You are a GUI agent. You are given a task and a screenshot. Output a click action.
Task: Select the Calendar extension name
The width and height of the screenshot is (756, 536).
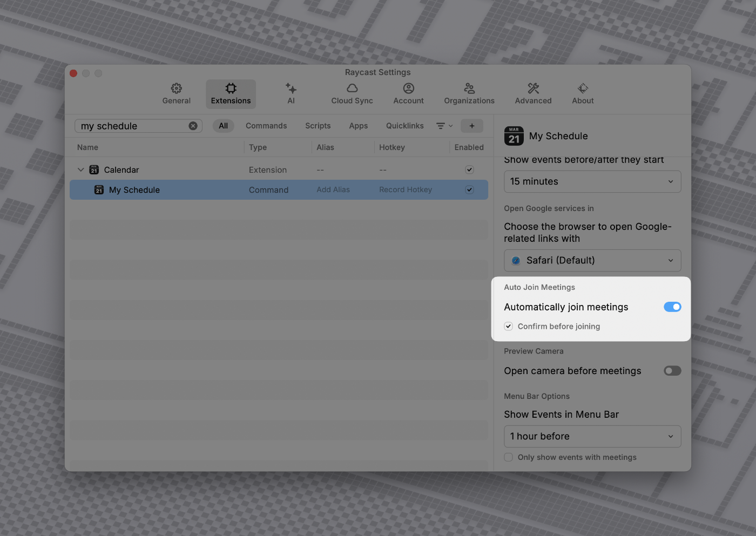[x=122, y=170]
